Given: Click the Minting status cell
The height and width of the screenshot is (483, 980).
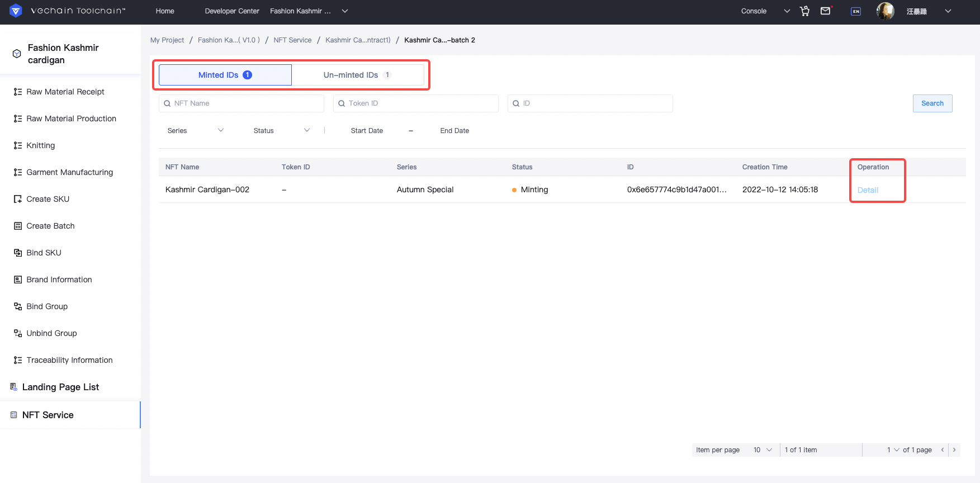Looking at the screenshot, I should click(x=530, y=190).
